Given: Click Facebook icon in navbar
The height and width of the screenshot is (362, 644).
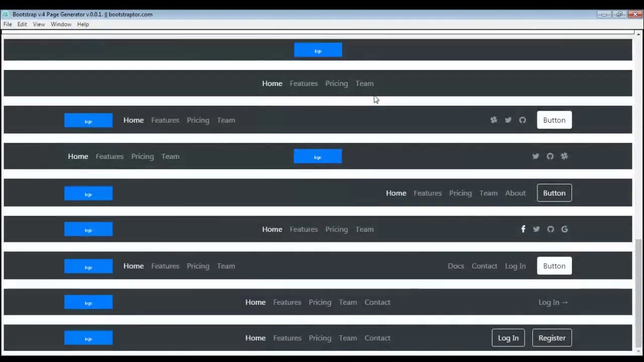Looking at the screenshot, I should pos(523,229).
